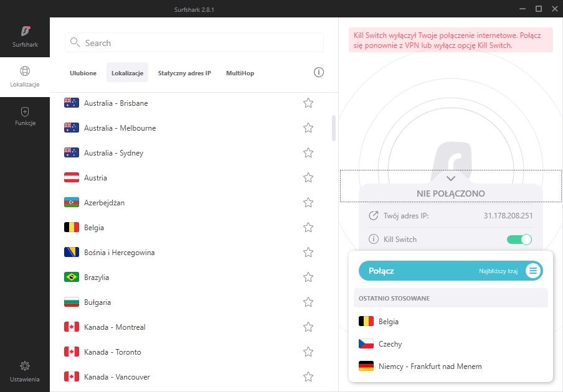Select Belgia in locations list
The height and width of the screenshot is (392, 563).
[x=194, y=227]
